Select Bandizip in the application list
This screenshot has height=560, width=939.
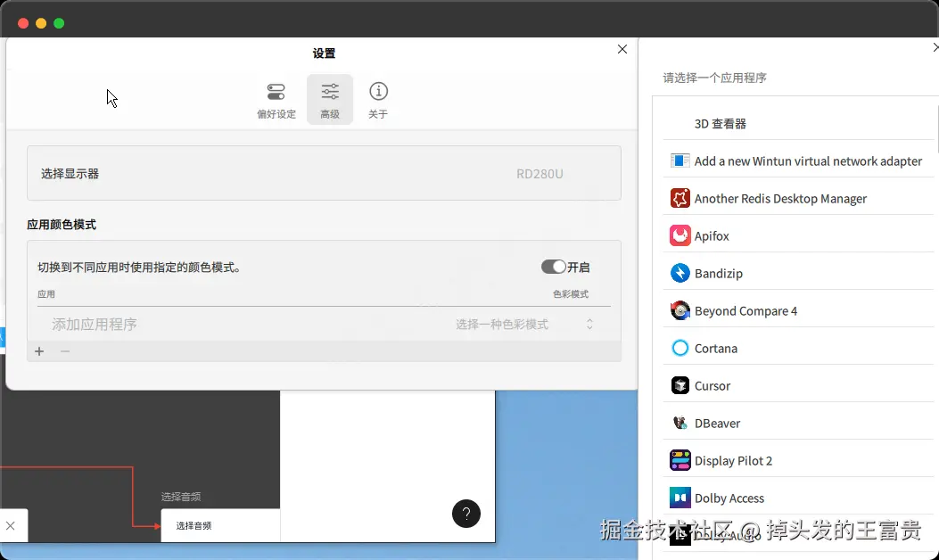point(798,273)
